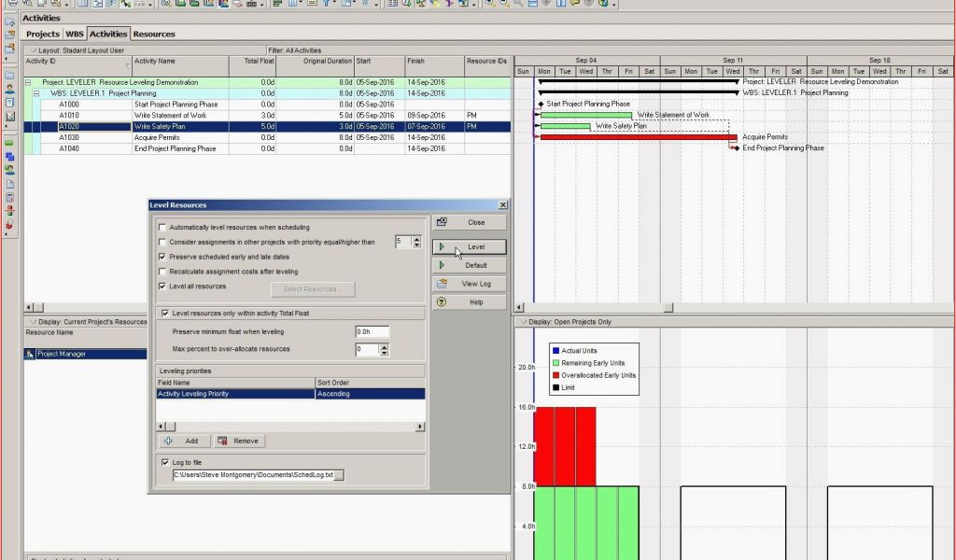The width and height of the screenshot is (956, 560).
Task: Collapse WBS LEVELER.1 Project Planning group
Action: 36,93
